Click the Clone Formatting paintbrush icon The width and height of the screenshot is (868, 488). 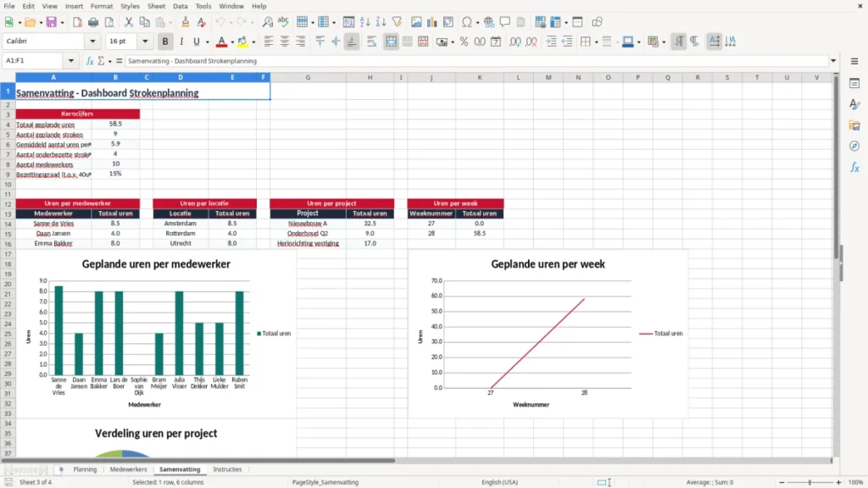tap(186, 22)
